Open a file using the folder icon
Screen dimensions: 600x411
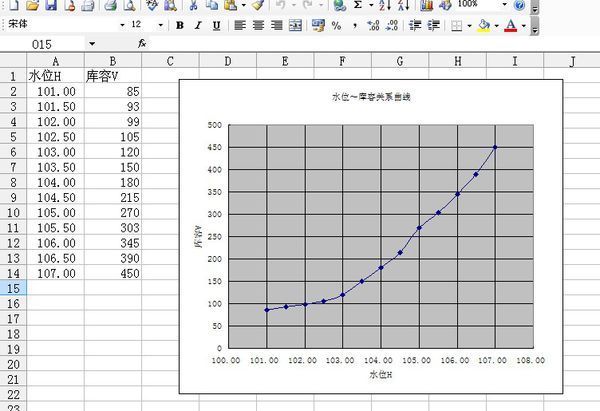[33, 5]
